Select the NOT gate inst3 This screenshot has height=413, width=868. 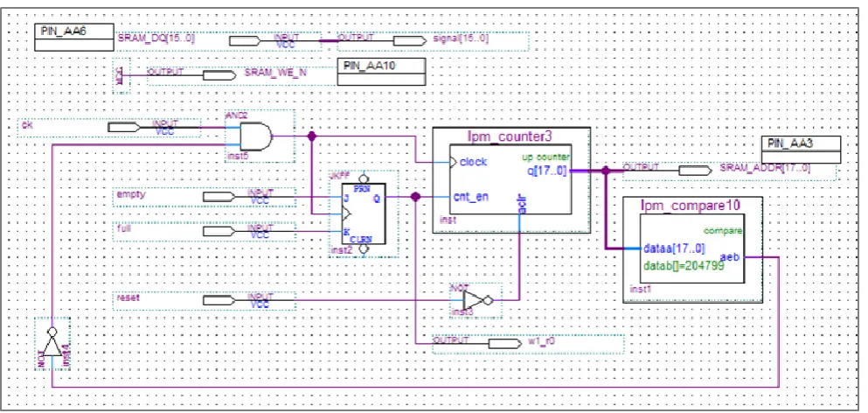477,300
